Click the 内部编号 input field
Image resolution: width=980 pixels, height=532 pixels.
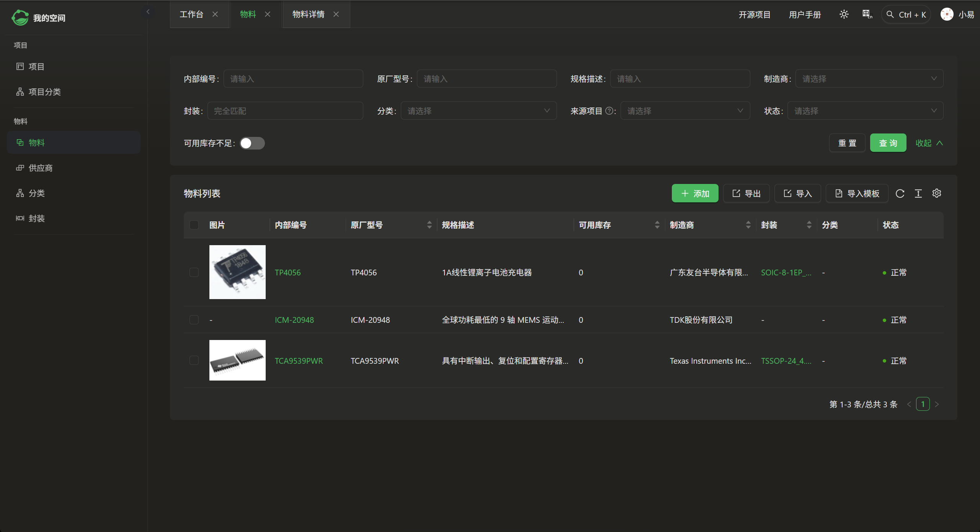coord(293,79)
